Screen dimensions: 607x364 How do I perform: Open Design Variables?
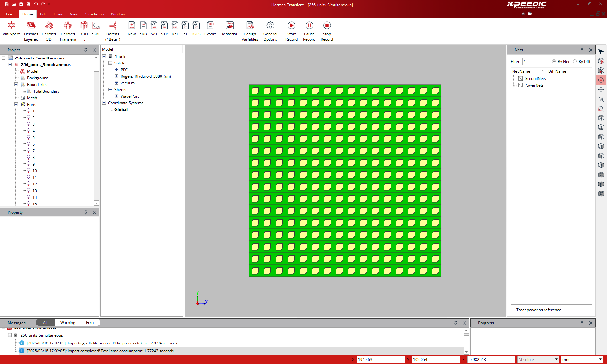250,31
